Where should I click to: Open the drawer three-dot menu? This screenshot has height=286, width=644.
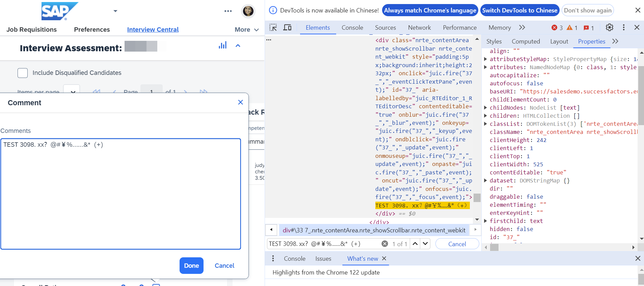[273, 258]
